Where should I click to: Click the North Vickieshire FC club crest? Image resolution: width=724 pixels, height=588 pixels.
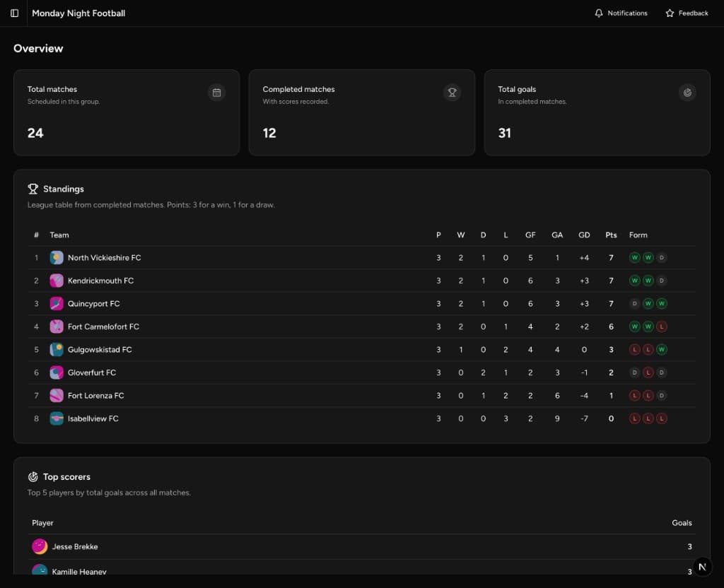click(x=57, y=257)
